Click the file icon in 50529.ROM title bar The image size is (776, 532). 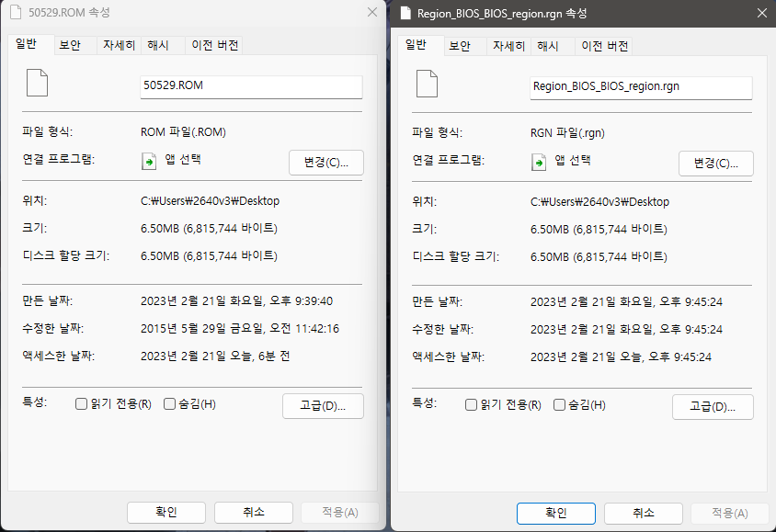[x=16, y=12]
